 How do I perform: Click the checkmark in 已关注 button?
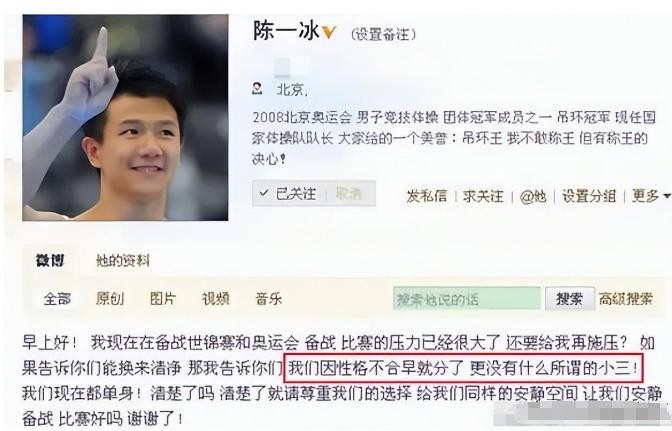point(264,193)
